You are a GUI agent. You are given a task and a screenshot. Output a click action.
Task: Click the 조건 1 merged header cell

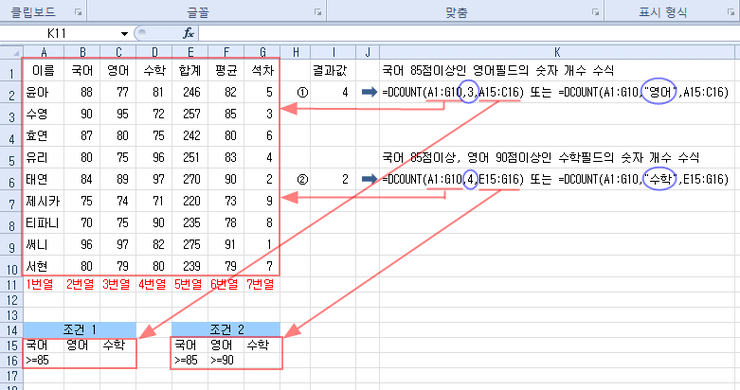[80, 330]
